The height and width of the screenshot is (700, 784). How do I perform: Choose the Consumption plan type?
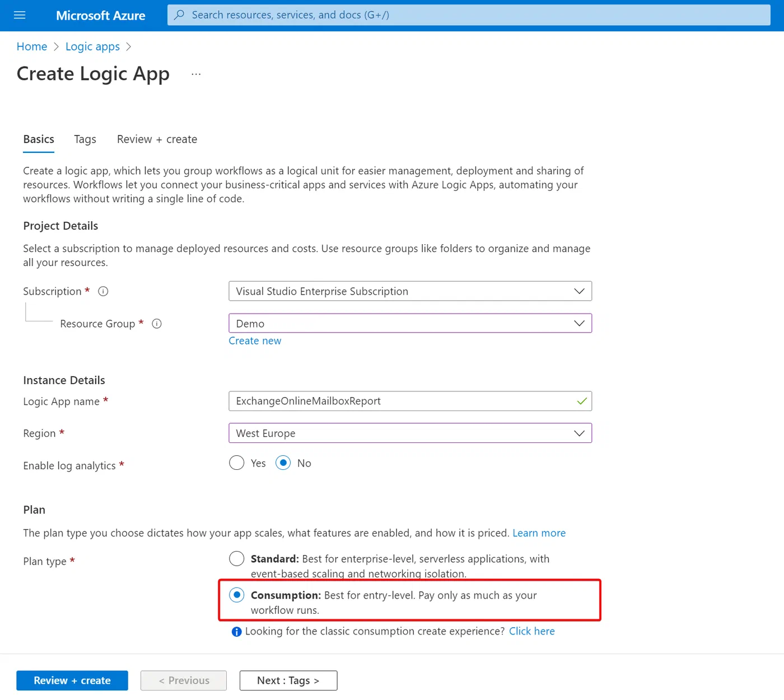coord(237,595)
